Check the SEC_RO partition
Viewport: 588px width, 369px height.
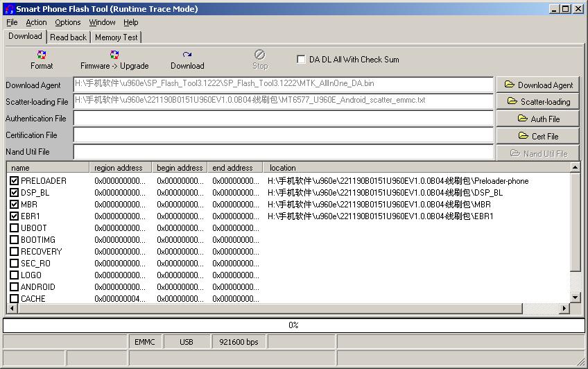click(15, 264)
